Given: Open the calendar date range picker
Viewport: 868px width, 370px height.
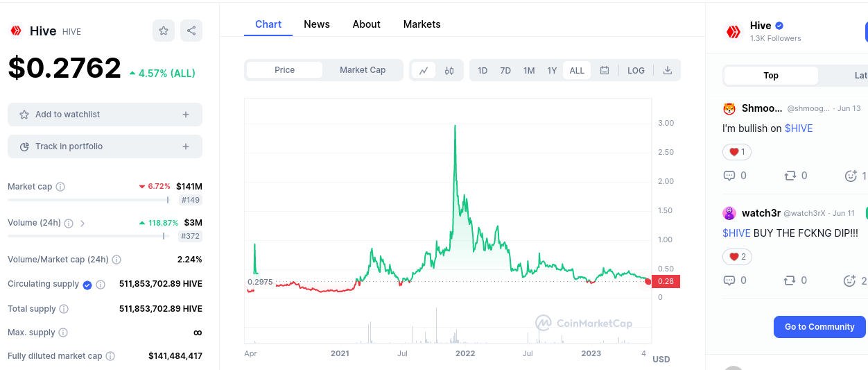Looking at the screenshot, I should click(x=605, y=70).
